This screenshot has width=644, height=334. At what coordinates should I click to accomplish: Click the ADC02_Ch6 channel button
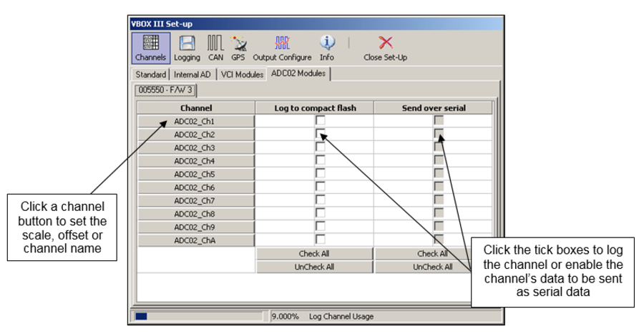196,187
